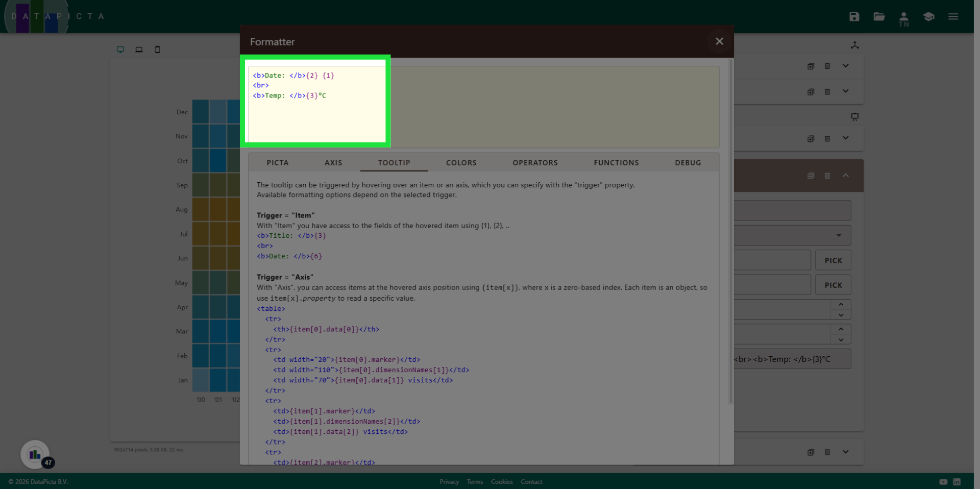Duplicate the last collapsed panel at the bottom
This screenshot has height=489, width=980.
point(811,452)
